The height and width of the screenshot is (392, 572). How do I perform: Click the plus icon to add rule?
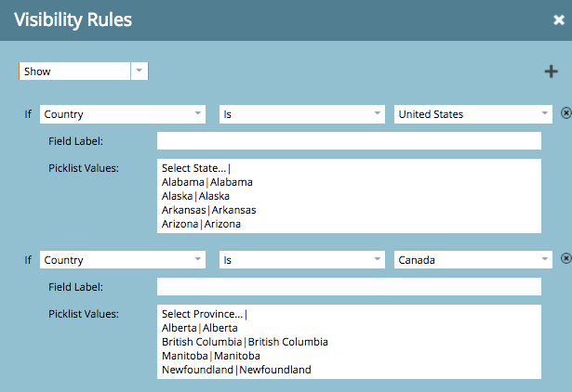point(552,72)
